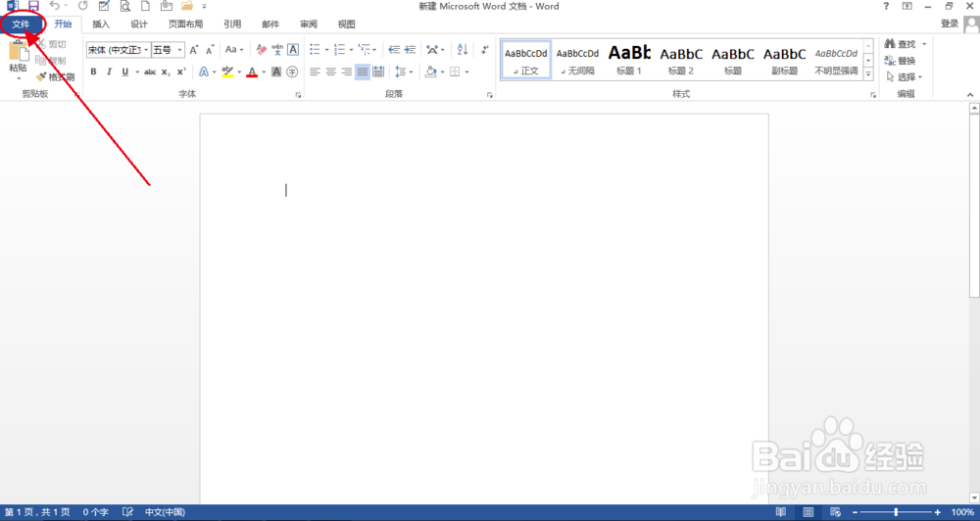Expand the styles gallery more button
The width and height of the screenshot is (980, 521).
pos(868,73)
